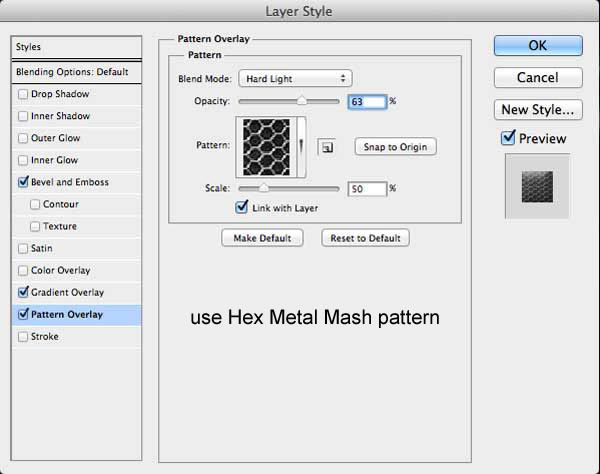
Task: Click the Cancel button
Action: 538,78
